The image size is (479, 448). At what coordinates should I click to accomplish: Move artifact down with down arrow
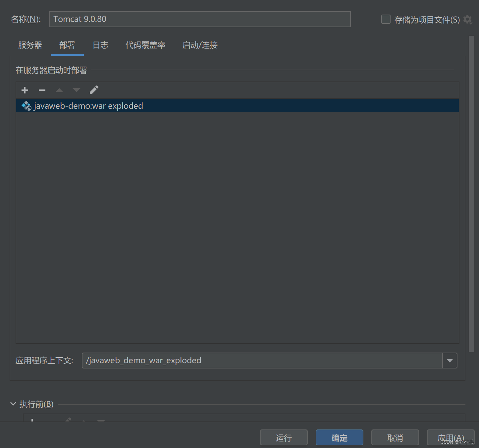[77, 90]
